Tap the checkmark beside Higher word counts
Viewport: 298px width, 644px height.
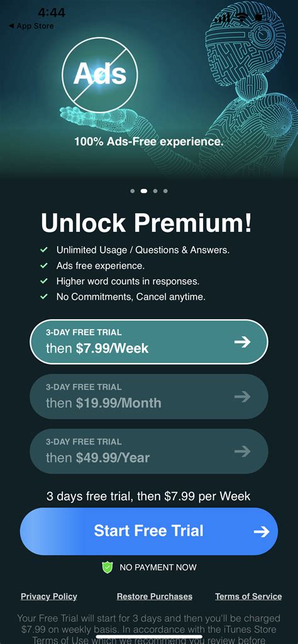[x=43, y=281]
